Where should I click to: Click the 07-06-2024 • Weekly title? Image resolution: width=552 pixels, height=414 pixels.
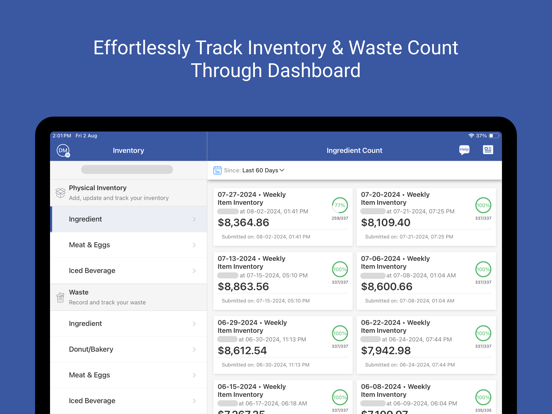pyautogui.click(x=395, y=259)
